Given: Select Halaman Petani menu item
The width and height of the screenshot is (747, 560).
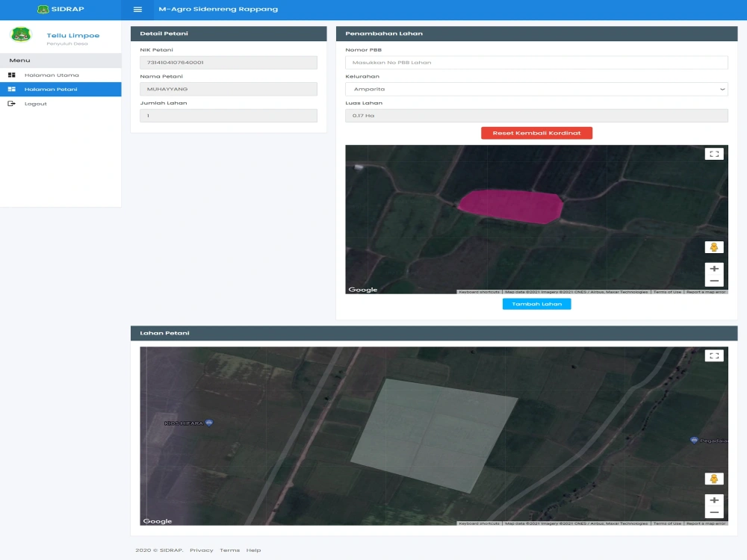Looking at the screenshot, I should click(x=61, y=90).
